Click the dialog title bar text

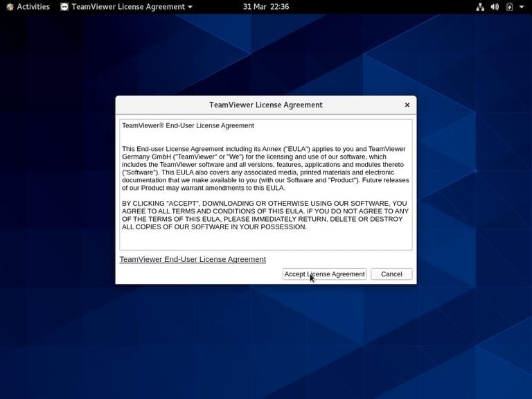pyautogui.click(x=266, y=105)
